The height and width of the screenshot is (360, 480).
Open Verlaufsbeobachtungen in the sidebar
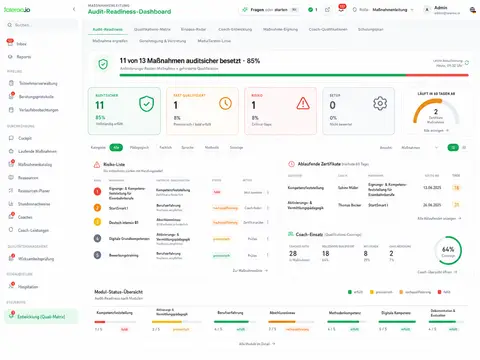coord(38,110)
